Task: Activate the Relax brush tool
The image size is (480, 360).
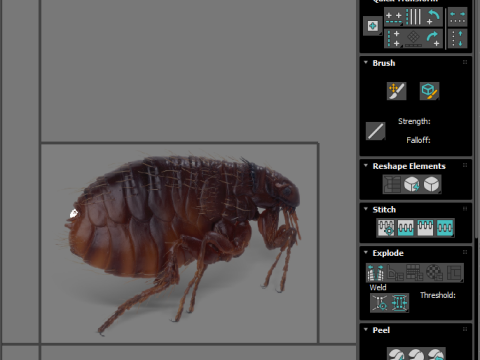Action: coord(429,91)
